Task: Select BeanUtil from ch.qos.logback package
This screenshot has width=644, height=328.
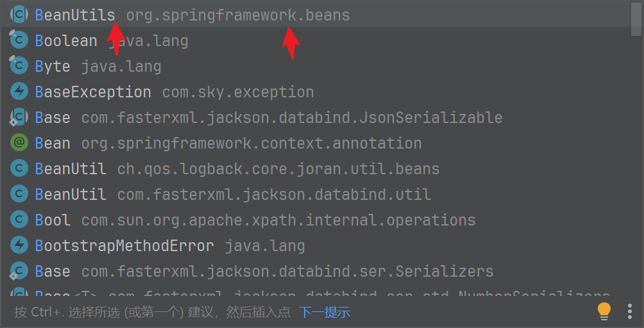Action: tap(316, 168)
